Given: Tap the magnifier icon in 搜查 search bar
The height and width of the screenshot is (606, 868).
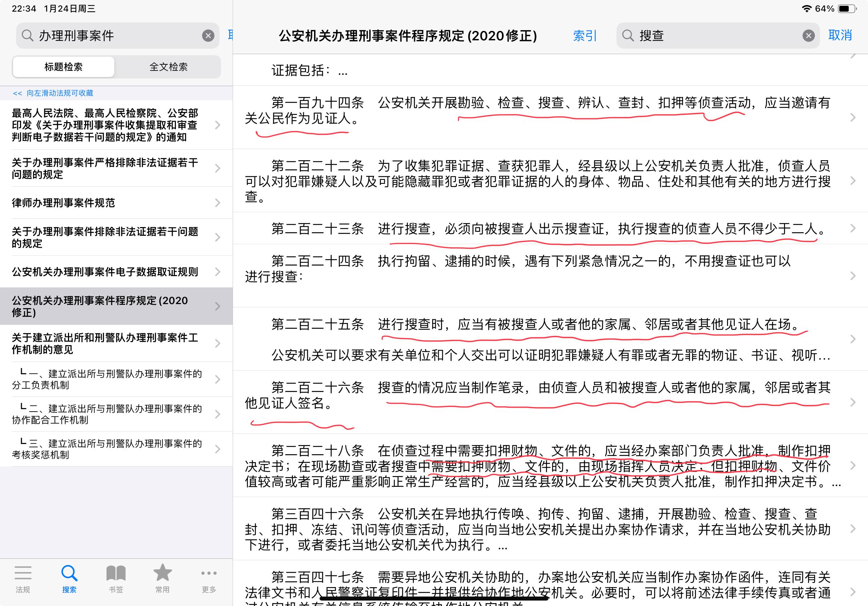Looking at the screenshot, I should (x=628, y=36).
